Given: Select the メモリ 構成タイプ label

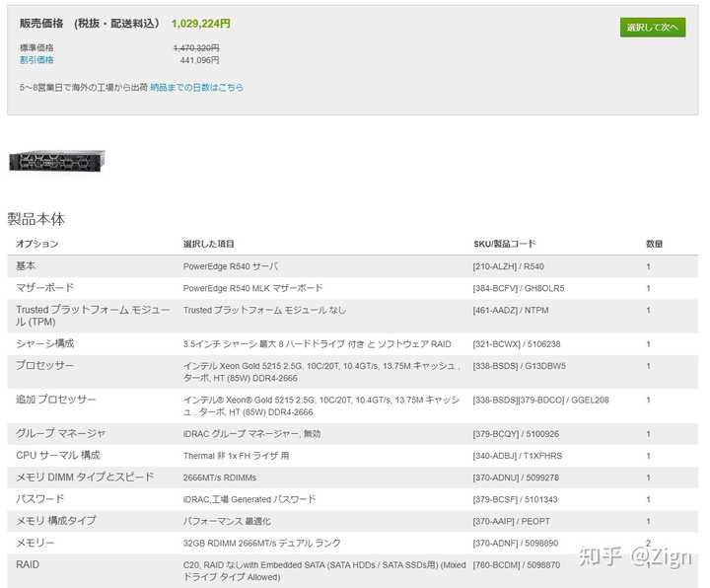Looking at the screenshot, I should pos(56,521).
